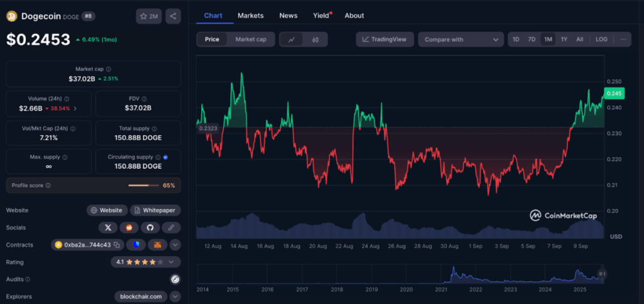Click the Vol/Mkt Cap info icon
Viewport: 644px width, 304px height.
pyautogui.click(x=73, y=128)
